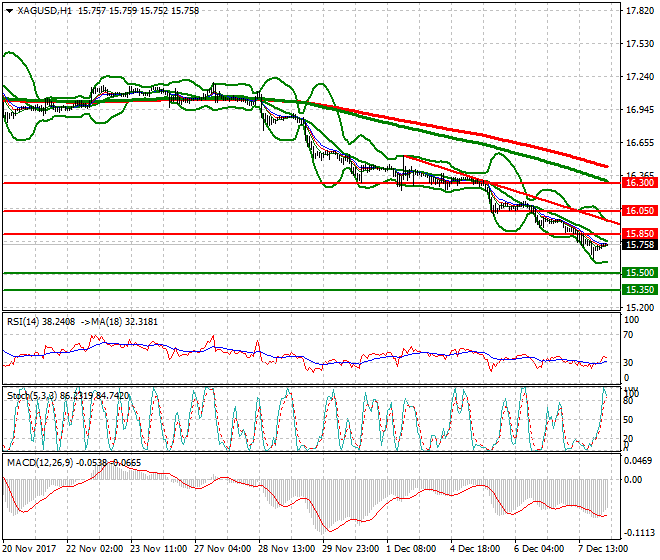Click the 16.945 price scale value
660x560 pixels.
(x=640, y=110)
